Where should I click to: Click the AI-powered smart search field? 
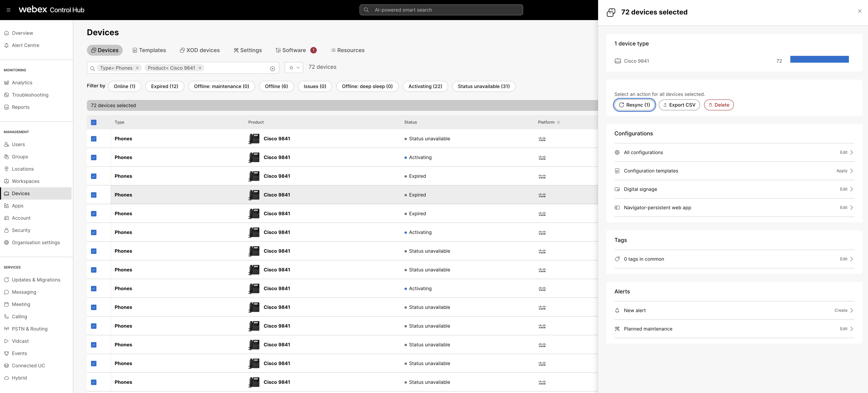[441, 10]
